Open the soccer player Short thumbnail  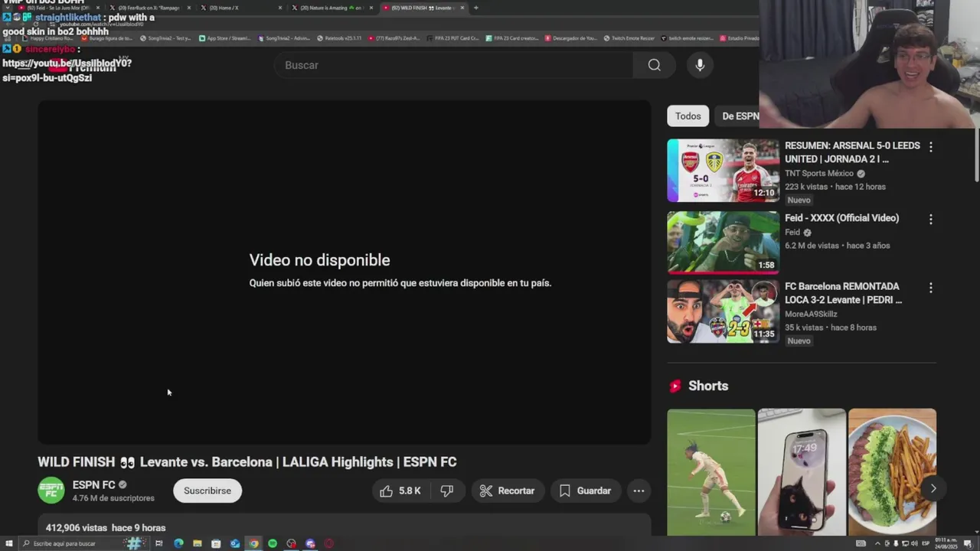pyautogui.click(x=710, y=472)
